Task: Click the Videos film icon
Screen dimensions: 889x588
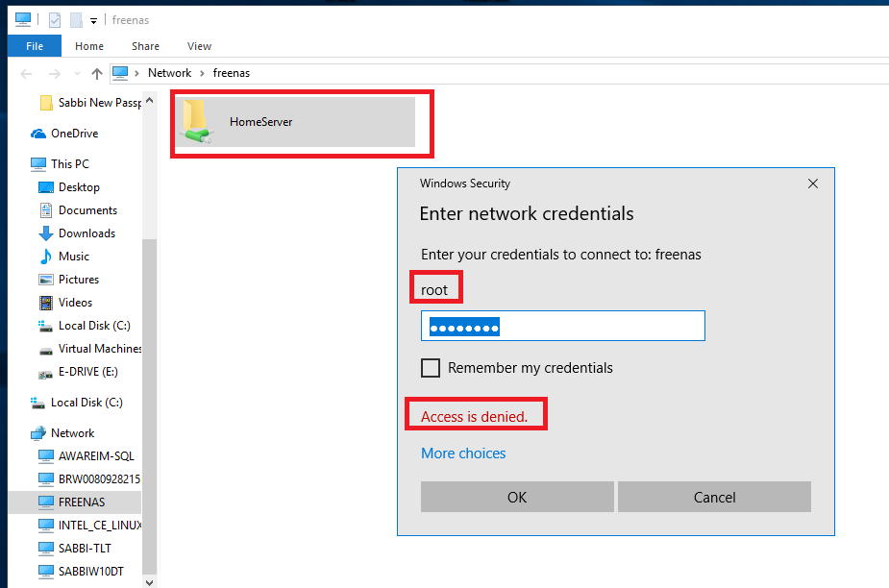Action: (x=46, y=303)
